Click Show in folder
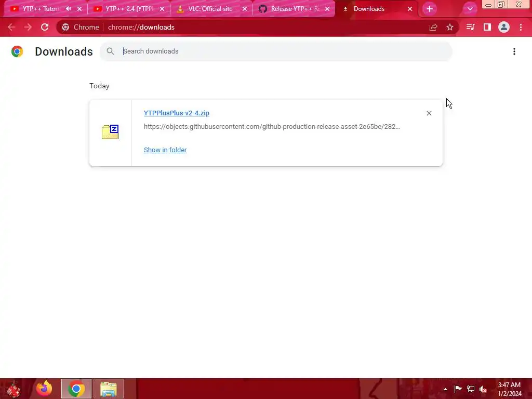 165,150
